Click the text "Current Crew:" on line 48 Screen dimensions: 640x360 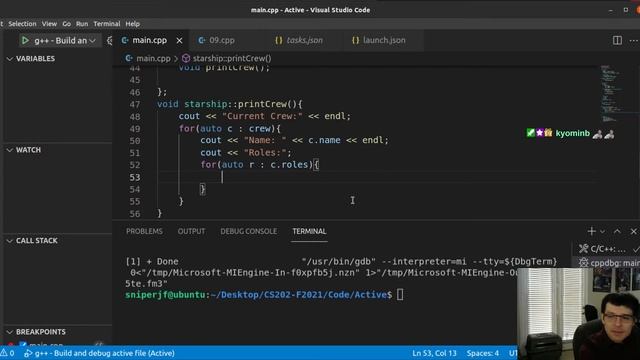point(262,116)
